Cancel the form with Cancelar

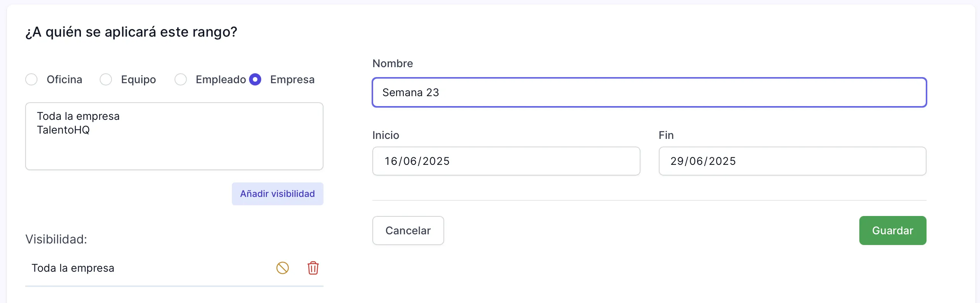[x=408, y=230]
